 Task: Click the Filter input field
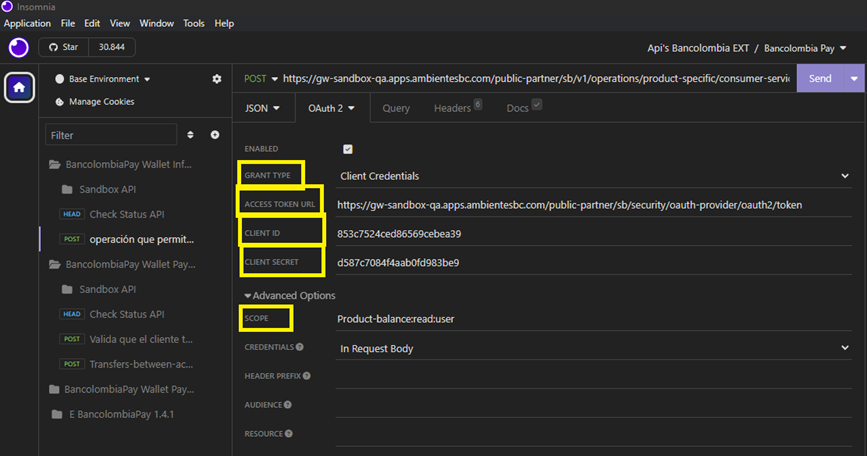[111, 135]
